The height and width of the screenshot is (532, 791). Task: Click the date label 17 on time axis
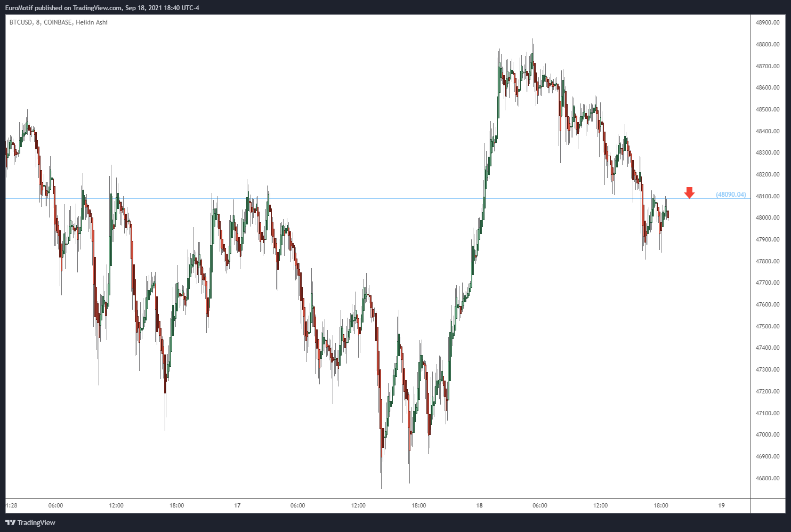coord(237,505)
